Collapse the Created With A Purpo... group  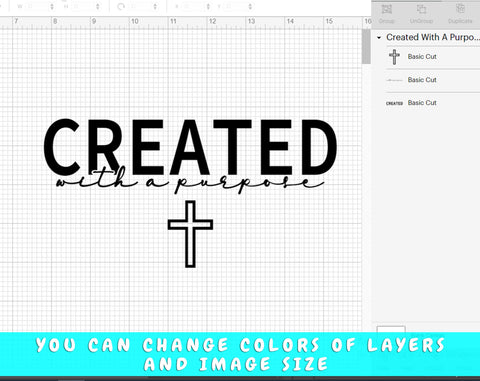pos(379,38)
